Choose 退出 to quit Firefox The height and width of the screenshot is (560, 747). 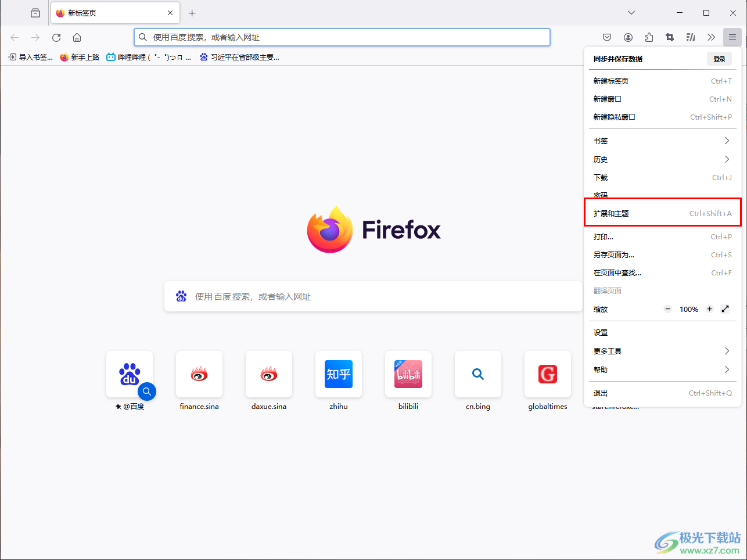pyautogui.click(x=662, y=393)
